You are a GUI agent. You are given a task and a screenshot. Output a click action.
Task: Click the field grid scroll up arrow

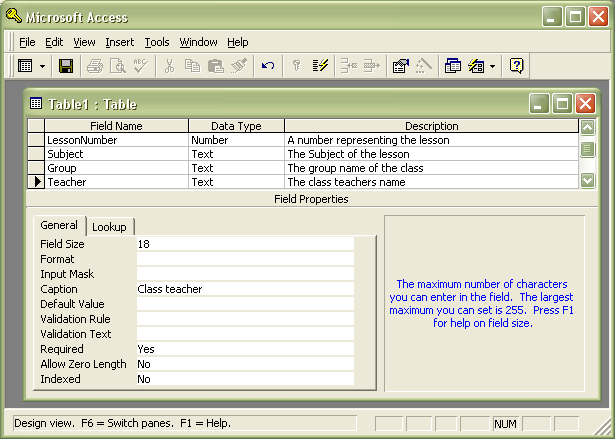click(587, 127)
